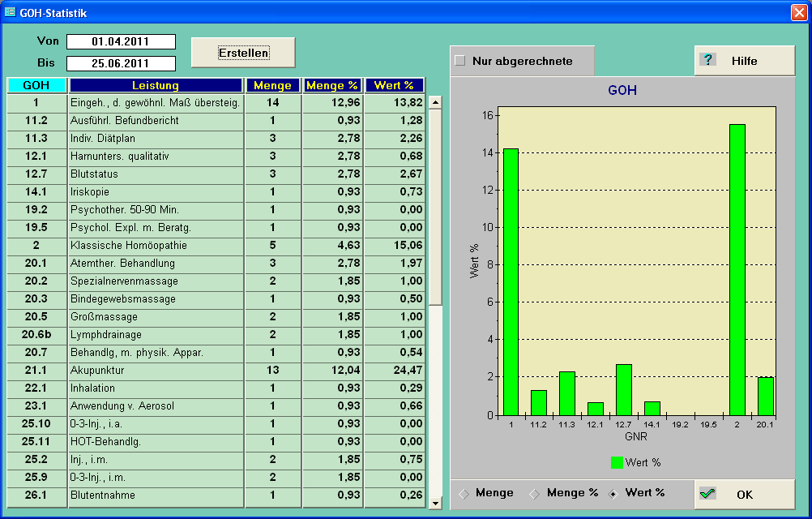Click the Bis date field
This screenshot has width=812, height=519.
click(x=122, y=62)
